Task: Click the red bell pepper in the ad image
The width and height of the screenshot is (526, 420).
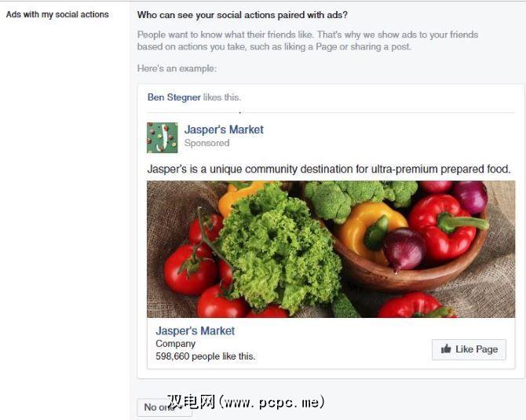Action: tap(444, 228)
